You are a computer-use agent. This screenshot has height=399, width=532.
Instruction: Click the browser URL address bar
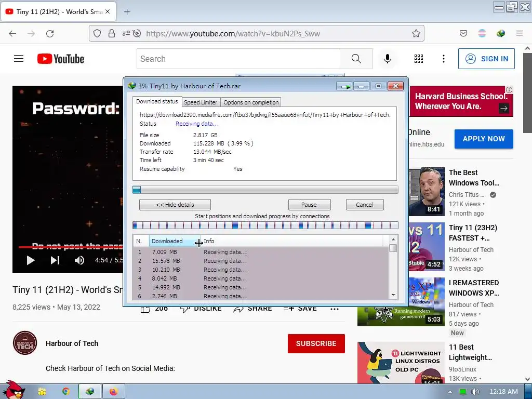coord(257,33)
